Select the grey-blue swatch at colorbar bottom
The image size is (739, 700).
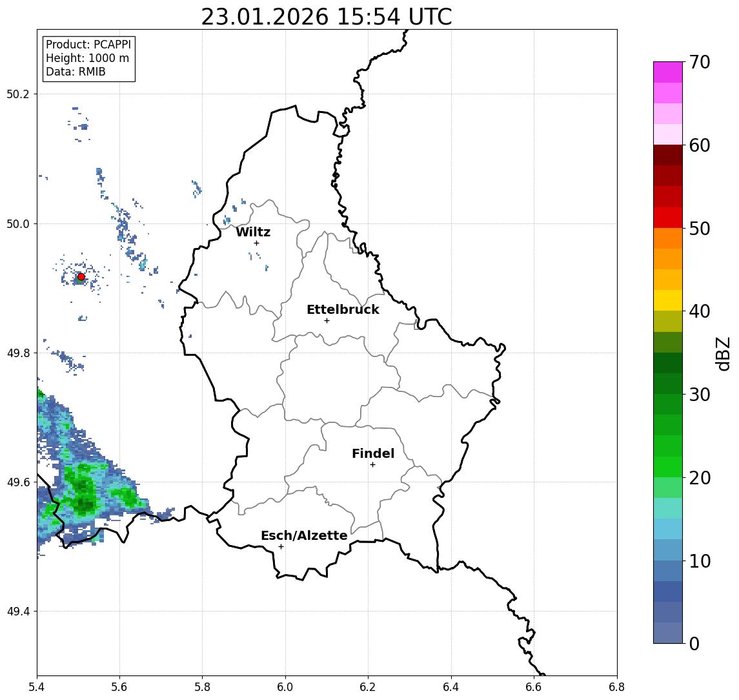coord(668,633)
